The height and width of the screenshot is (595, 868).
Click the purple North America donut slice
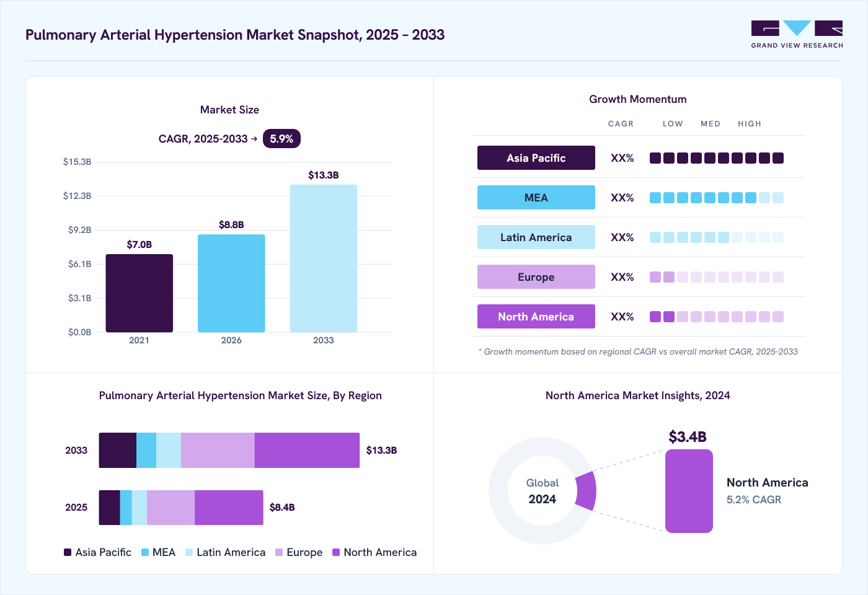pos(587,491)
